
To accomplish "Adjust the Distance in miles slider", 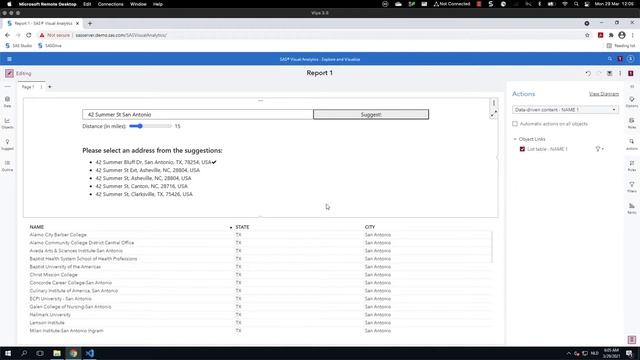I will click(150, 126).
